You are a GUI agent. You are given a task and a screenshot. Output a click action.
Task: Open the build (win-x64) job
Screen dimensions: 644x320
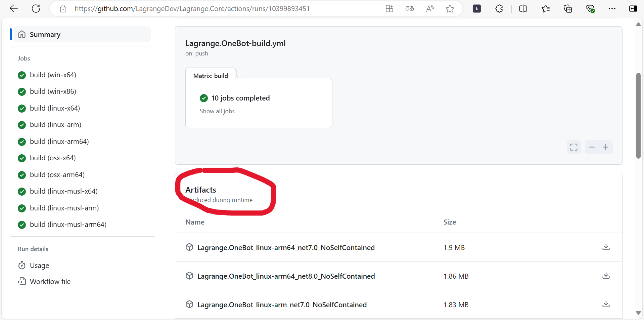point(53,75)
